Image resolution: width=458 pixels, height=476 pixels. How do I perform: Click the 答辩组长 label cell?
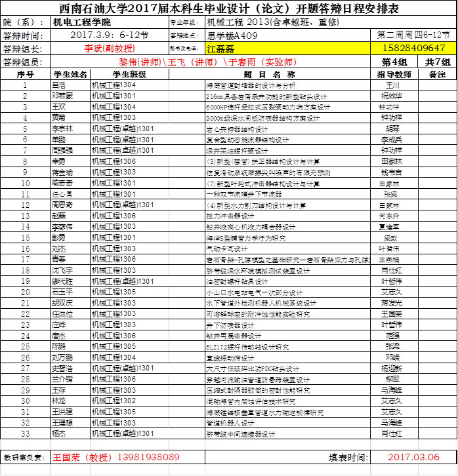click(x=25, y=48)
